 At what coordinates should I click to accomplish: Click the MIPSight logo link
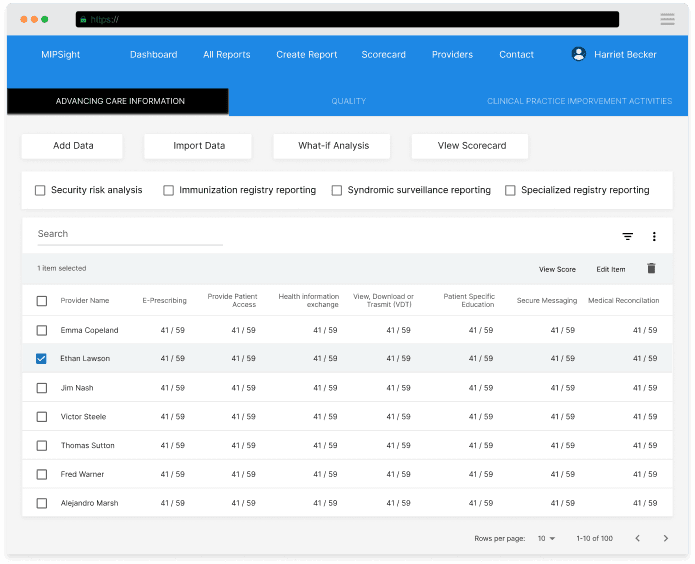tap(61, 55)
